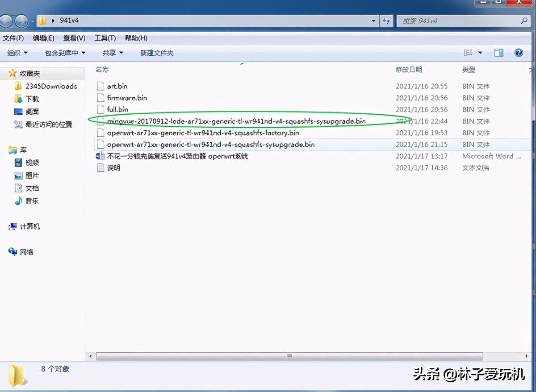536x392 pixels.
Task: Click the Back navigation arrow
Action: click(x=8, y=21)
